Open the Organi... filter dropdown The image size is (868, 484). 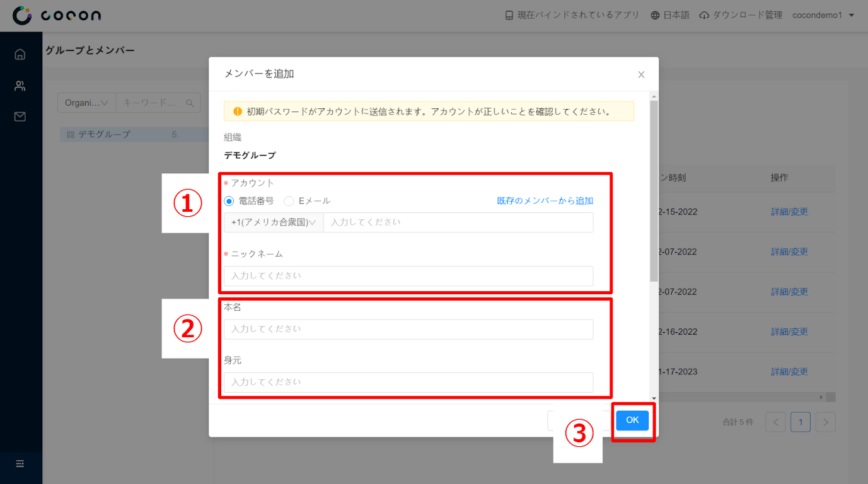click(x=86, y=103)
